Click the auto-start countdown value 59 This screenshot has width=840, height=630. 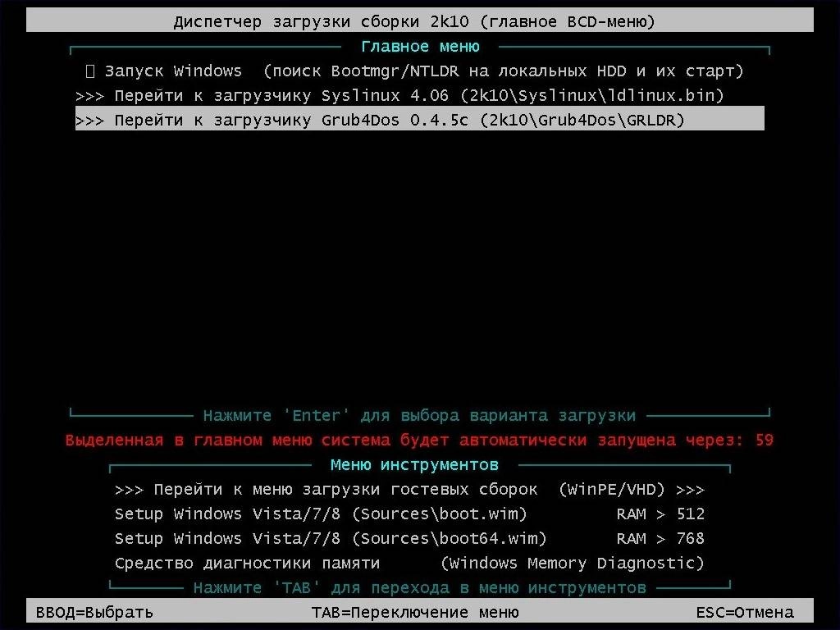[x=765, y=441]
